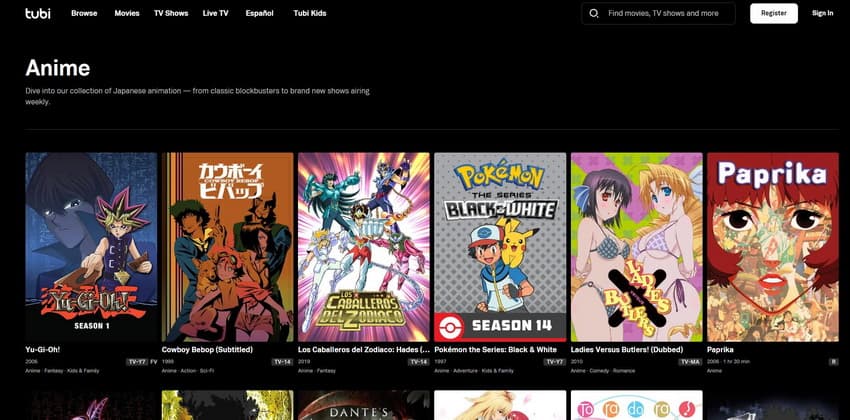This screenshot has height=420, width=850.
Task: Open the Dante's poster in second row
Action: 364,405
